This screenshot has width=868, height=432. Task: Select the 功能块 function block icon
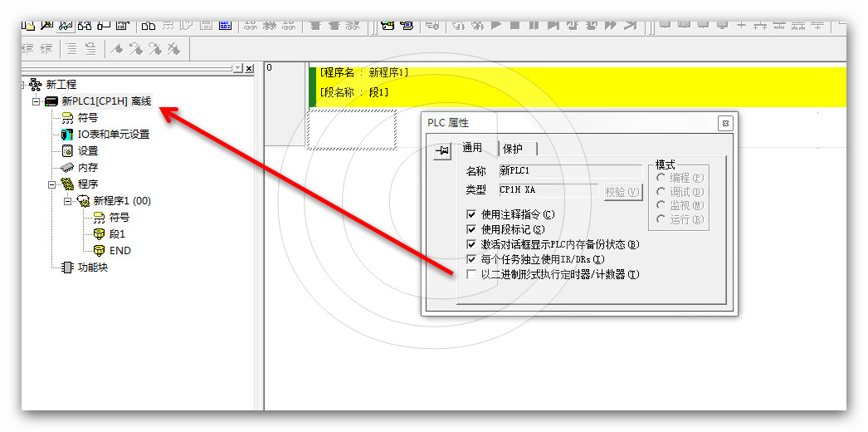67,268
